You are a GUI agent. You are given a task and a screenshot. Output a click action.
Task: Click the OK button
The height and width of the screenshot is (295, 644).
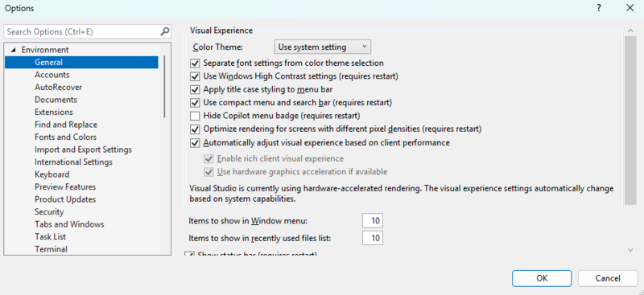[x=542, y=278]
